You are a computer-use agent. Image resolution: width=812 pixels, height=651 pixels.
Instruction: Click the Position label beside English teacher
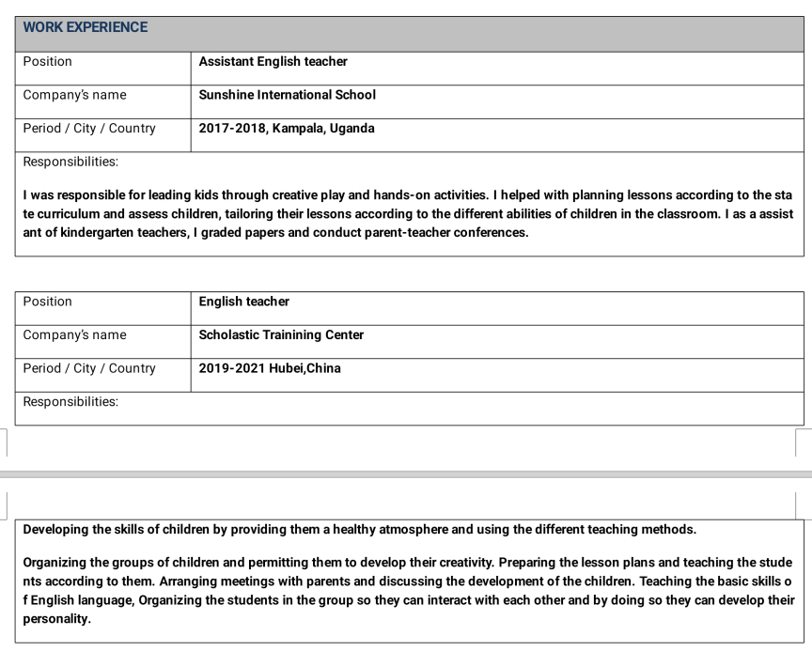tap(47, 302)
